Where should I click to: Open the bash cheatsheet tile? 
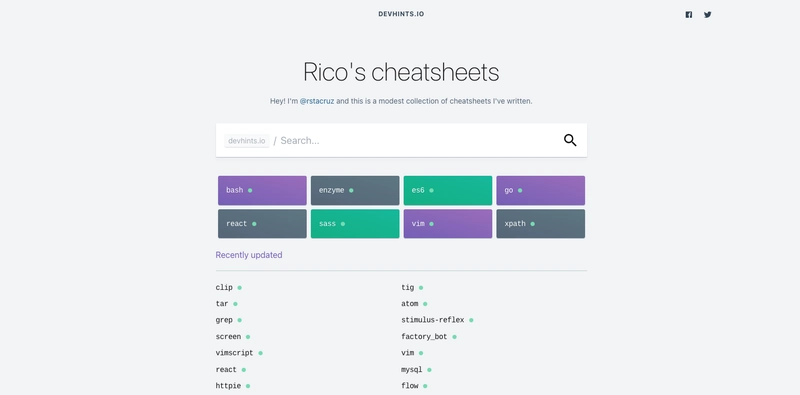[262, 190]
